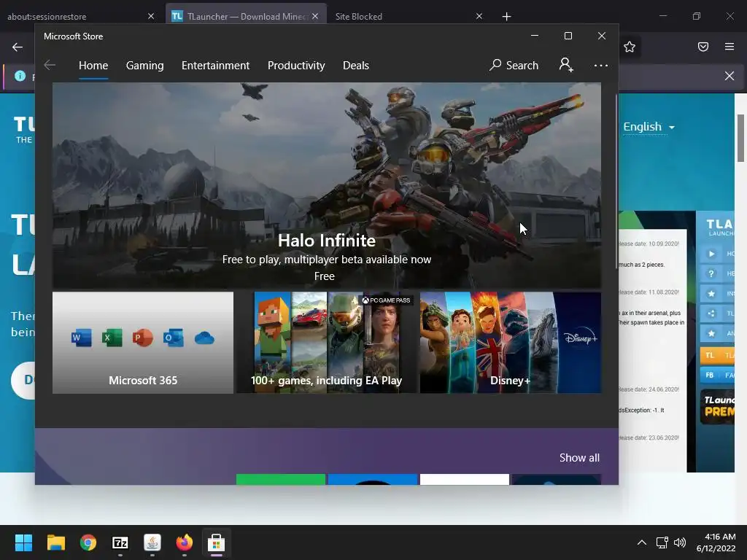Click the Pocket save icon in browser
The width and height of the screenshot is (747, 560).
click(703, 47)
